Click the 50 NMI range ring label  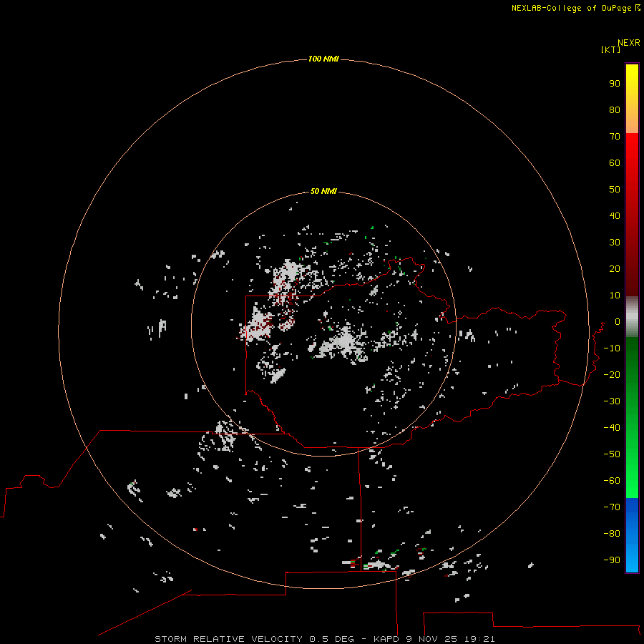coord(323,191)
